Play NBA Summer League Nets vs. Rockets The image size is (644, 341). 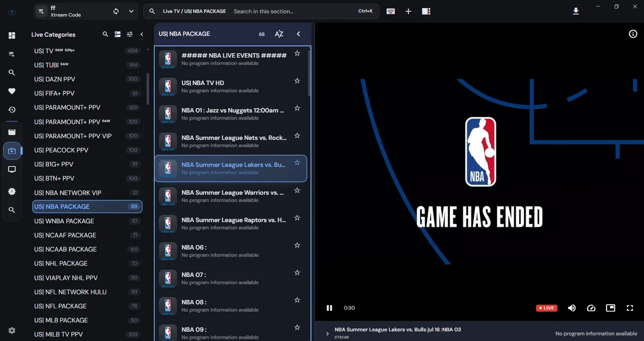230,141
